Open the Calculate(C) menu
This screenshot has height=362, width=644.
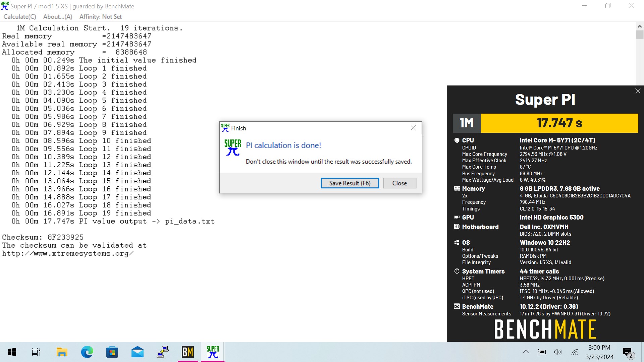20,16
